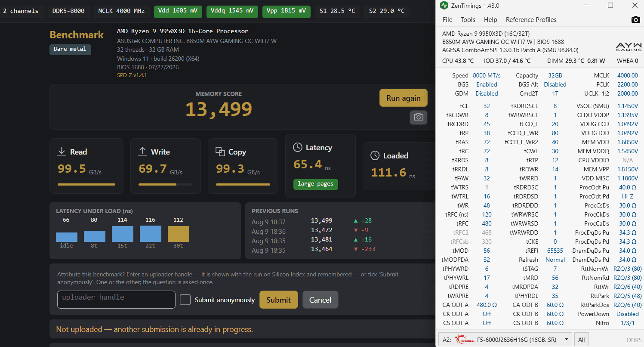Click the clock icon beside Loaded
This screenshot has width=644, height=347.
(375, 155)
